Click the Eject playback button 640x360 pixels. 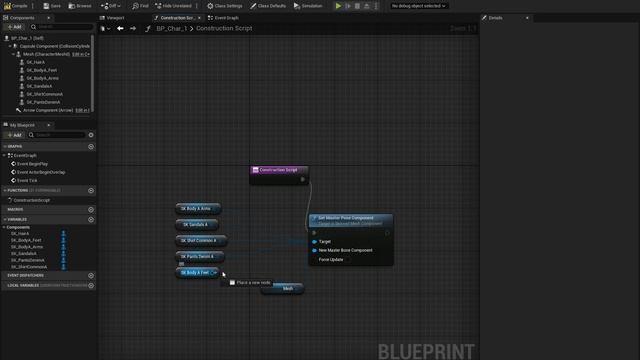tap(367, 6)
